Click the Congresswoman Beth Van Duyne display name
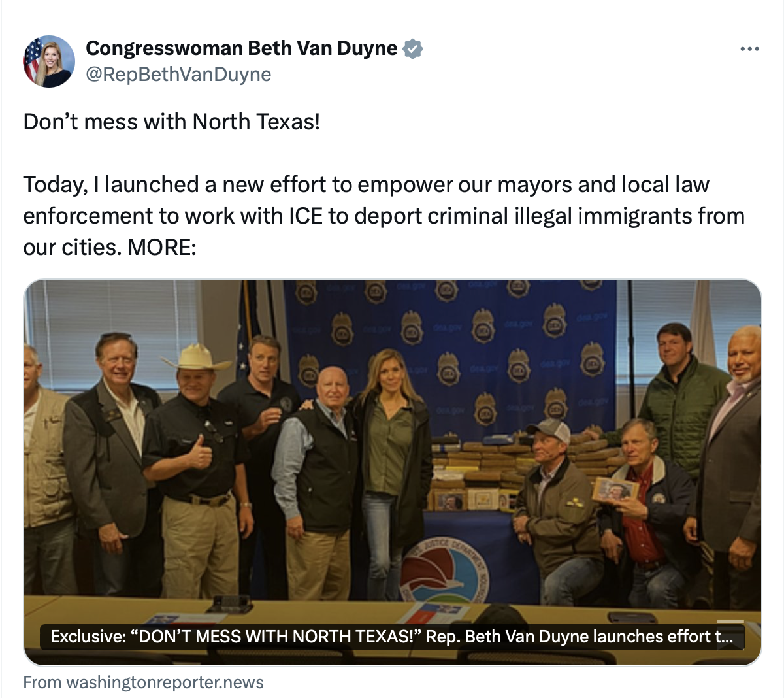784x698 pixels. coord(242,48)
